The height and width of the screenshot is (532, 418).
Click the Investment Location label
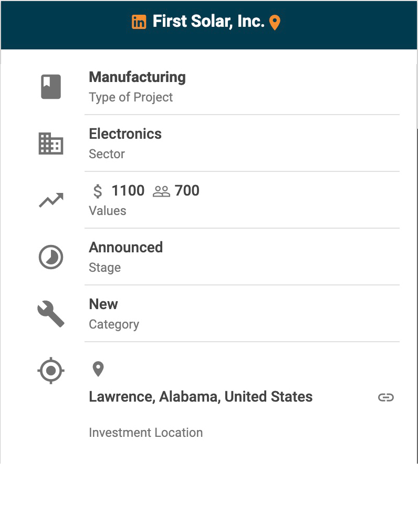point(145,433)
